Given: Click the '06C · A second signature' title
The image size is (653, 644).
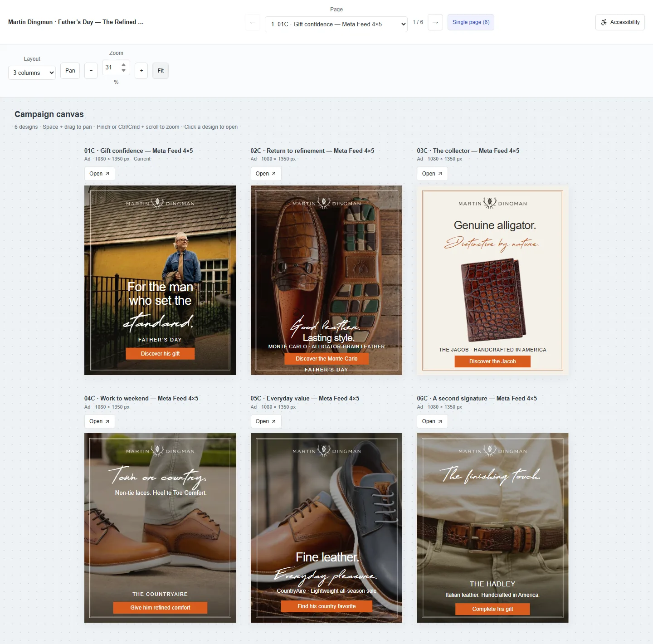Looking at the screenshot, I should coord(477,398).
